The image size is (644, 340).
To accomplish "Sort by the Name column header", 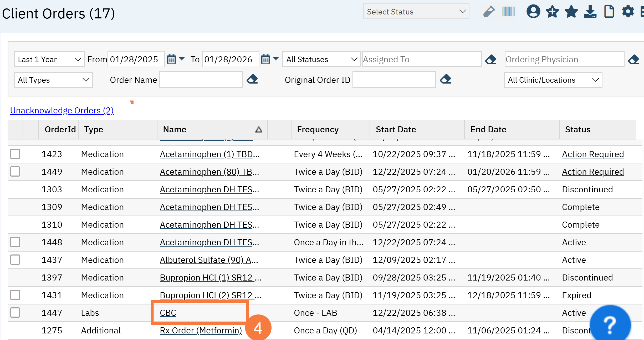I will click(175, 129).
